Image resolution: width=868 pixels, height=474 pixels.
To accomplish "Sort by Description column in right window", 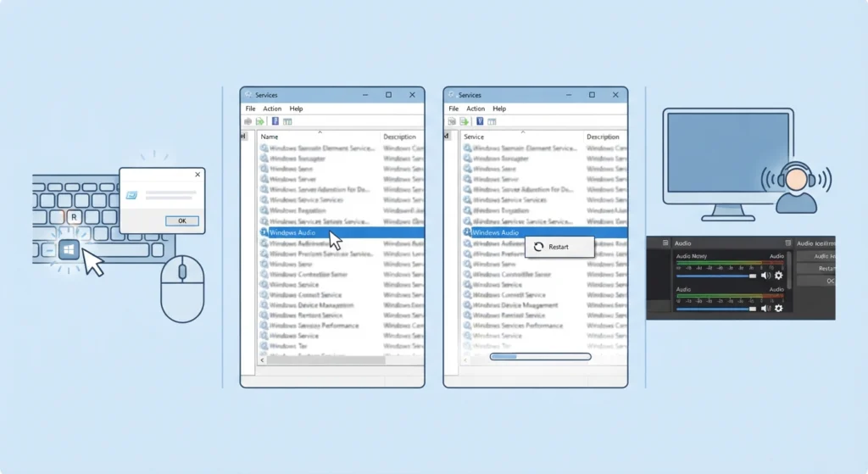I will tap(603, 137).
